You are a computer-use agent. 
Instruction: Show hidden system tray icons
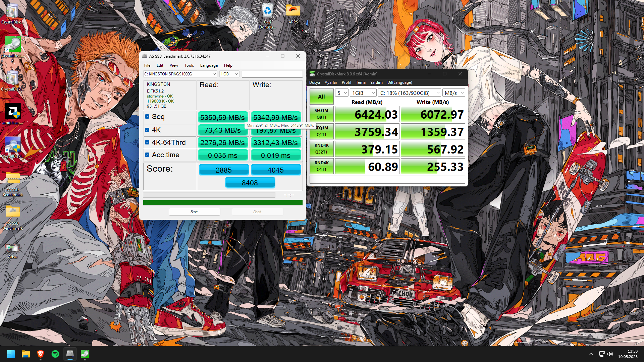tap(591, 354)
